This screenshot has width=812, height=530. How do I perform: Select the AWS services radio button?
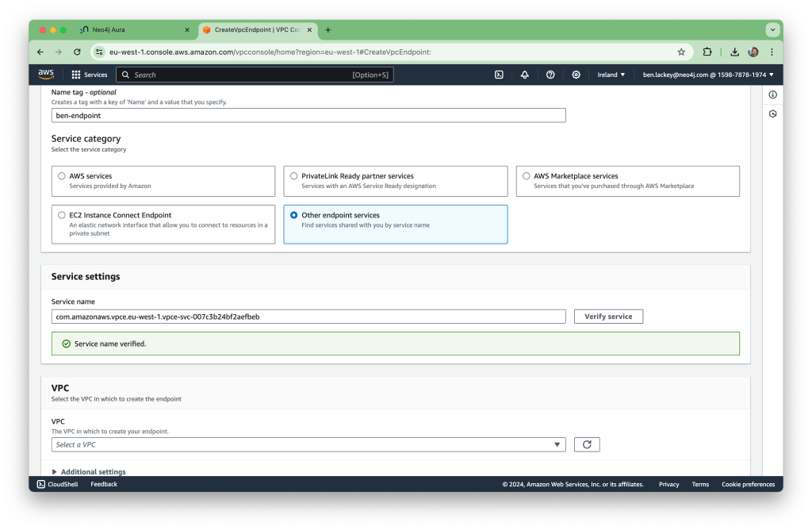point(61,175)
